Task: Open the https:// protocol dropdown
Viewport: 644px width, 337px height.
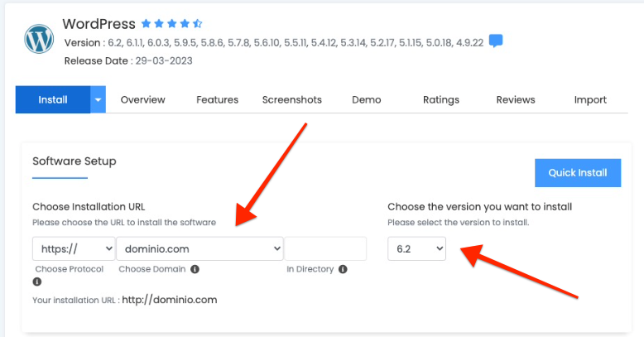Action: 74,248
